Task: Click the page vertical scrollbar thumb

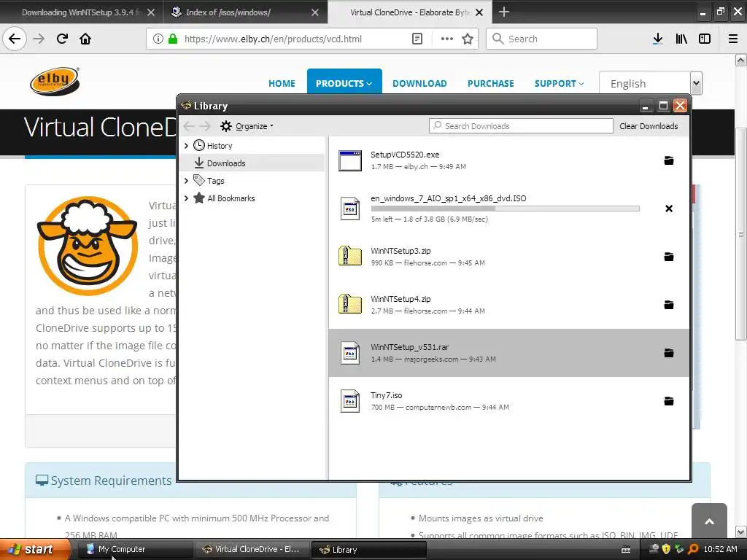Action: click(740, 233)
